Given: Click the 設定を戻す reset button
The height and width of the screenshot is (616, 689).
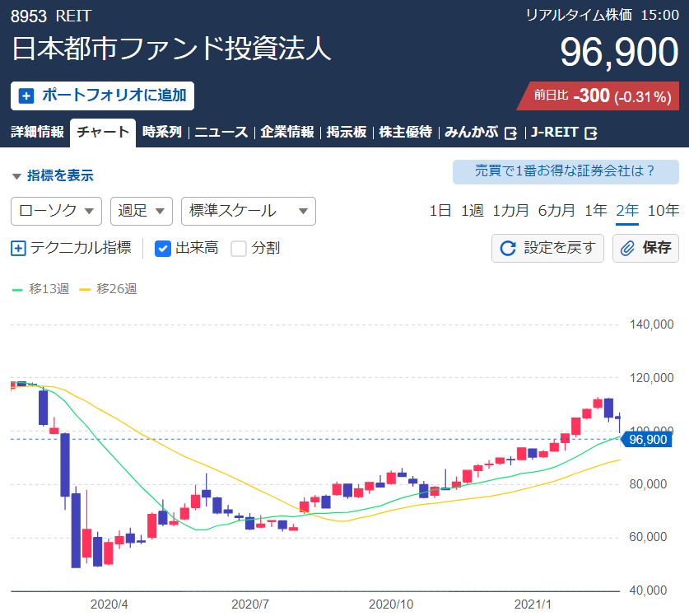Looking at the screenshot, I should (547, 249).
